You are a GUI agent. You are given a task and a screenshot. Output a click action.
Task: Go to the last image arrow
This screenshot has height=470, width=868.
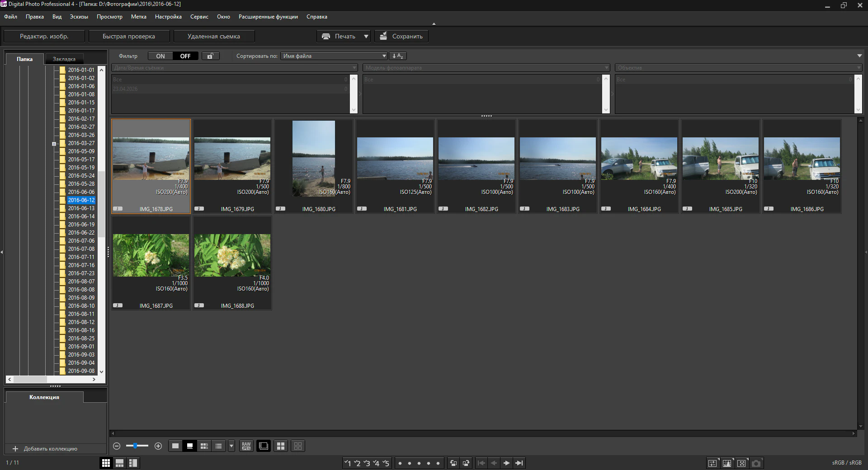coord(519,463)
